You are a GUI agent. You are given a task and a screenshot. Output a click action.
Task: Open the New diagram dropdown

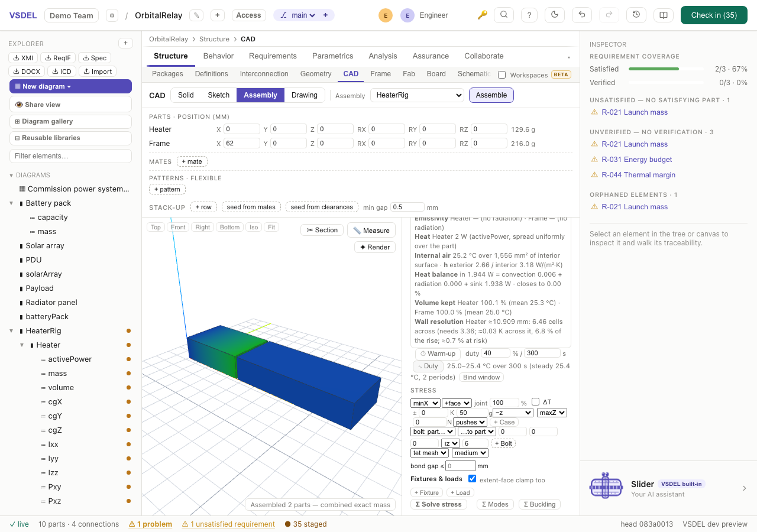(70, 86)
